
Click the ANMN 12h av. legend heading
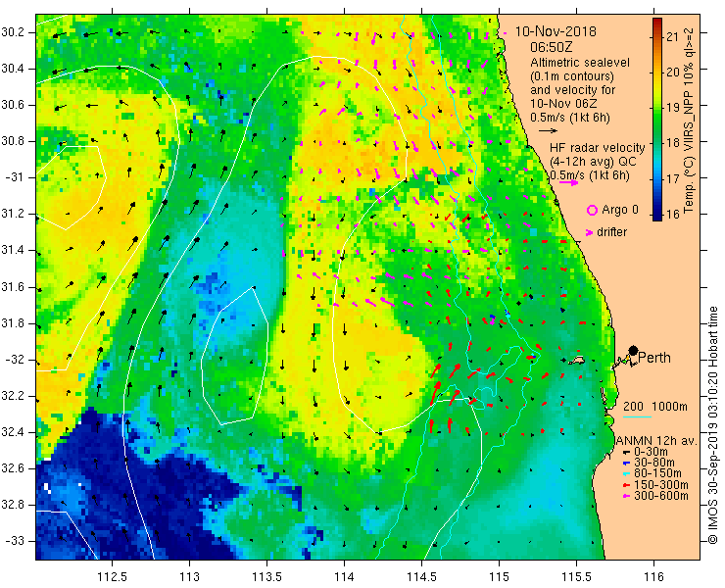(656, 441)
